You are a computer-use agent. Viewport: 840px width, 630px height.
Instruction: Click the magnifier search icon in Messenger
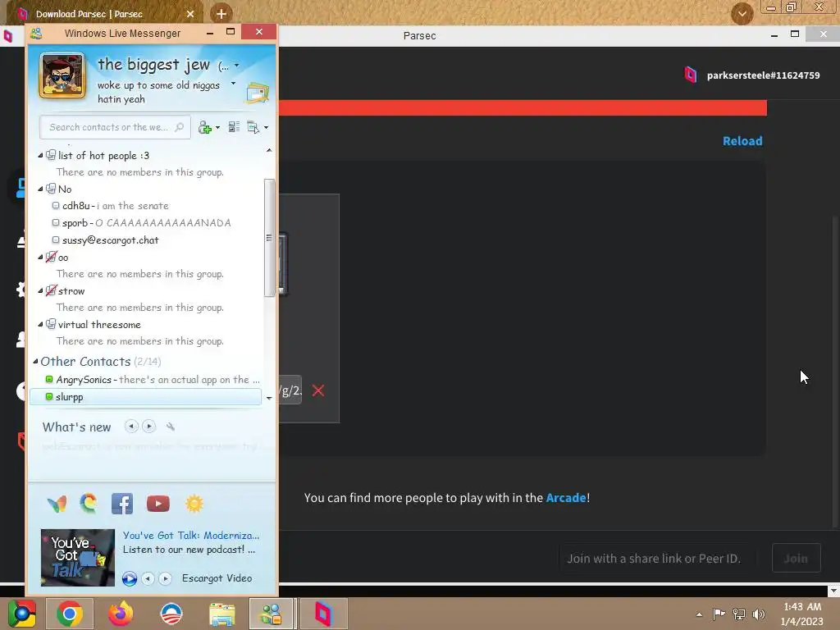point(180,127)
